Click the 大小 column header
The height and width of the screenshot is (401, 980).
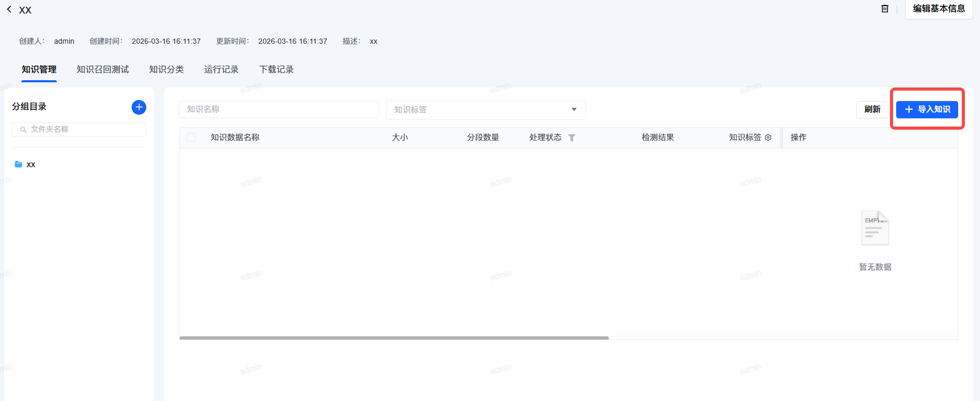click(400, 137)
